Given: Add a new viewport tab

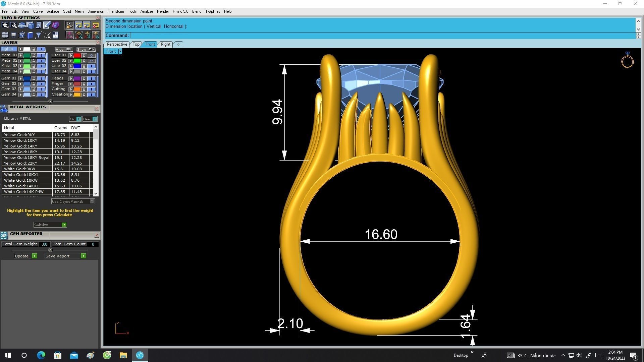Looking at the screenshot, I should tap(178, 44).
